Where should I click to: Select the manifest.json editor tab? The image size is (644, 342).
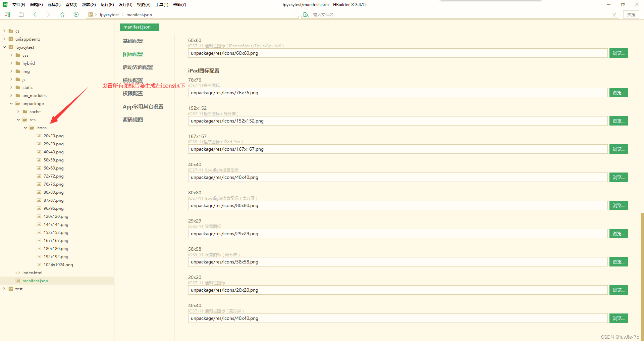point(139,27)
